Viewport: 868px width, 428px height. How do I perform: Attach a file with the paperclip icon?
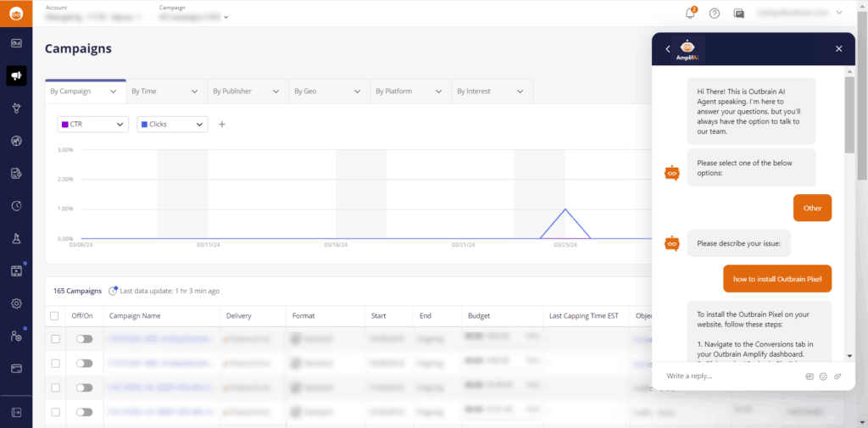[837, 376]
